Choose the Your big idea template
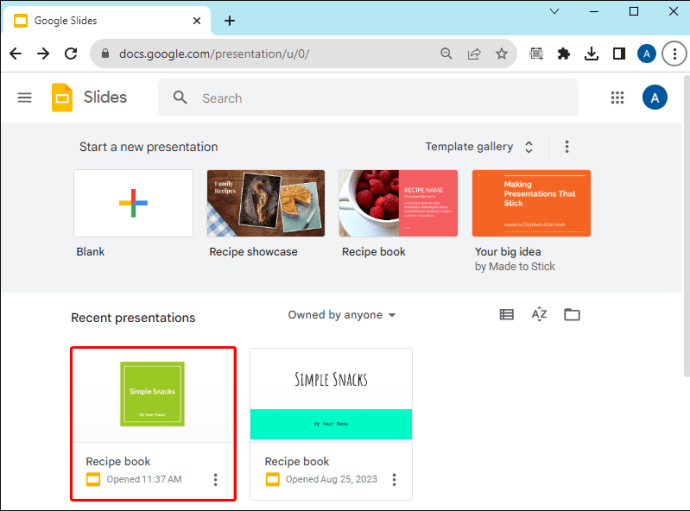Image resolution: width=690 pixels, height=511 pixels. pos(531,203)
